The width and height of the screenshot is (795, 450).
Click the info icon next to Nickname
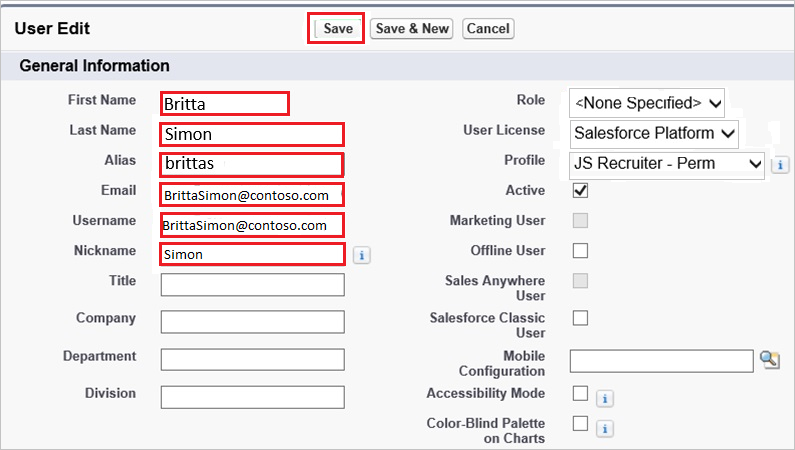(x=362, y=255)
